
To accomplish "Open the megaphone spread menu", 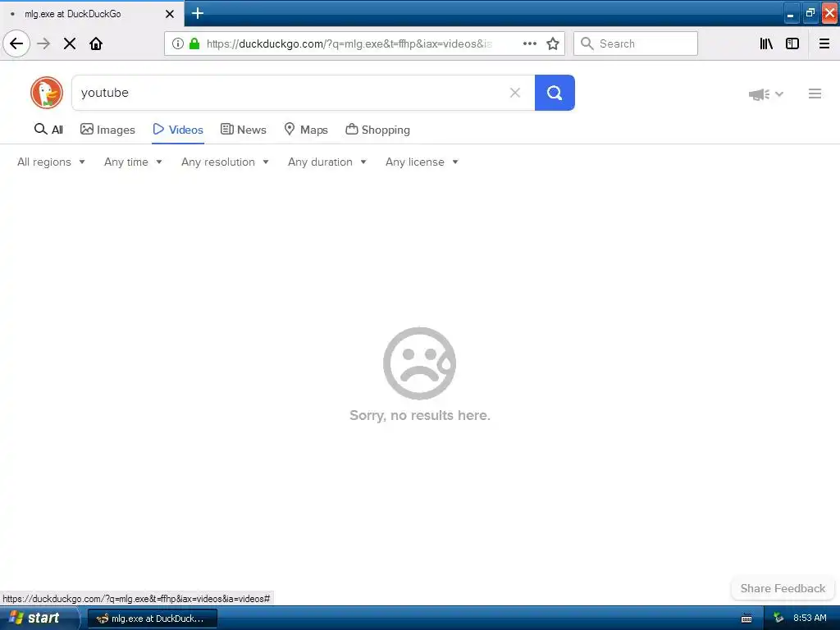I will coord(766,94).
